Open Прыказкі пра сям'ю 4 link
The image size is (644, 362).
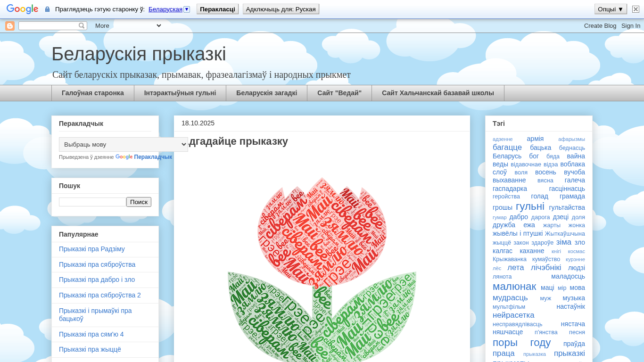(x=91, y=334)
